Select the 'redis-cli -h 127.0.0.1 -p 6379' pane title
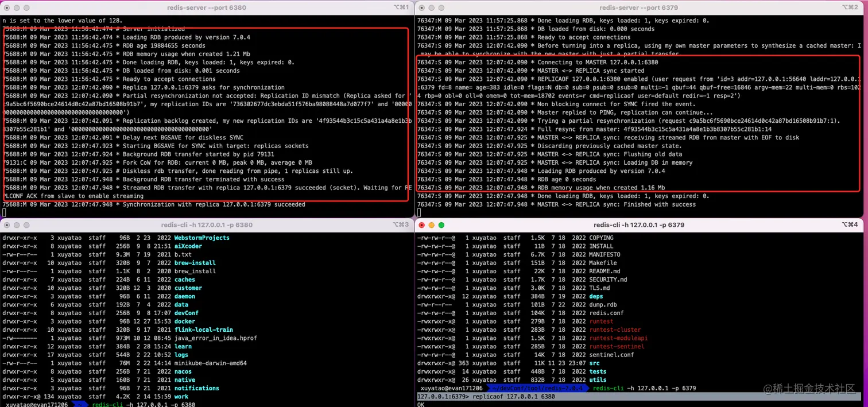This screenshot has height=407, width=868. 639,225
